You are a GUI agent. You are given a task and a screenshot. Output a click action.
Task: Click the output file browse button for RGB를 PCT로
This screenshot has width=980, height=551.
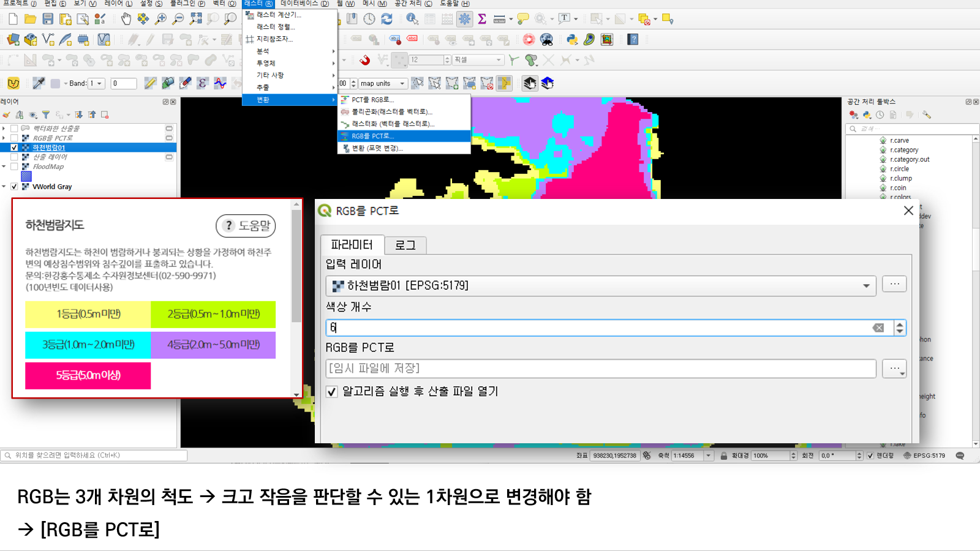pos(894,369)
